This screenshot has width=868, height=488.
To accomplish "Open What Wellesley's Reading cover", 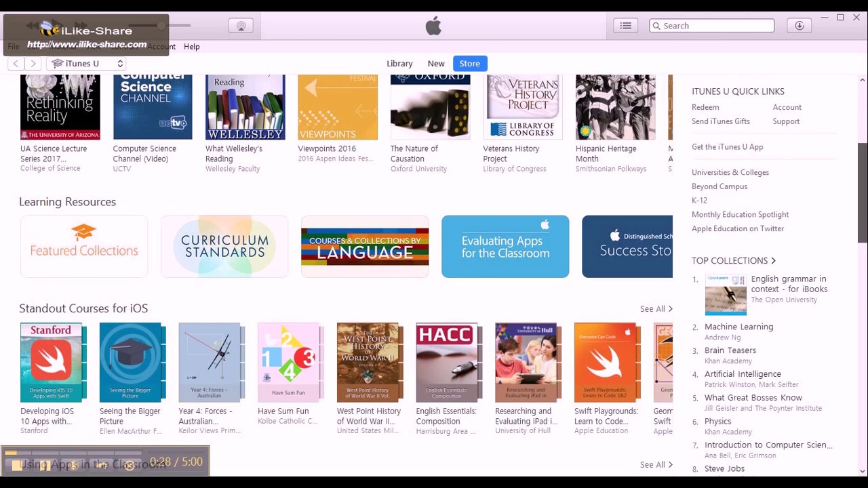I will 245,107.
